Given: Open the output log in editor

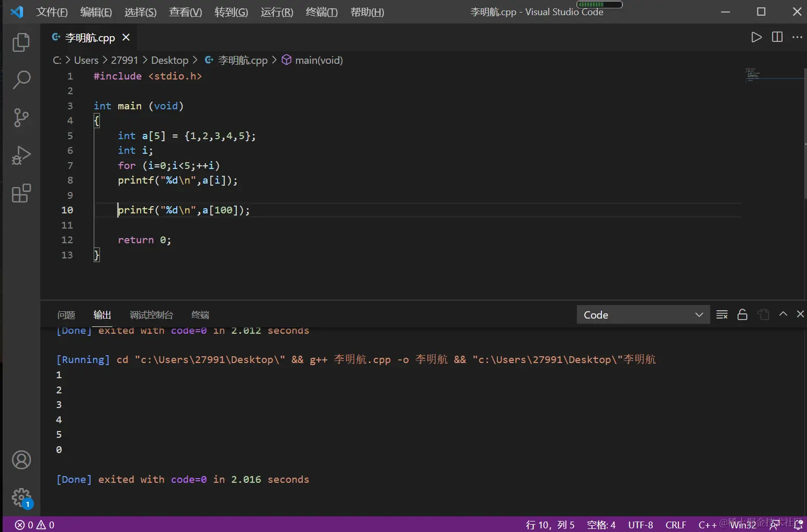Looking at the screenshot, I should (764, 314).
